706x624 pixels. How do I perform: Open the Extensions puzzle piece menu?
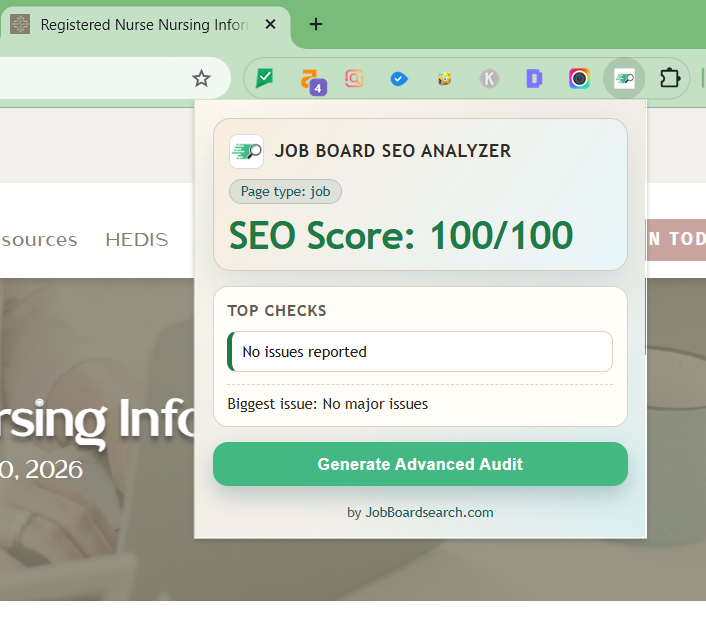point(670,78)
